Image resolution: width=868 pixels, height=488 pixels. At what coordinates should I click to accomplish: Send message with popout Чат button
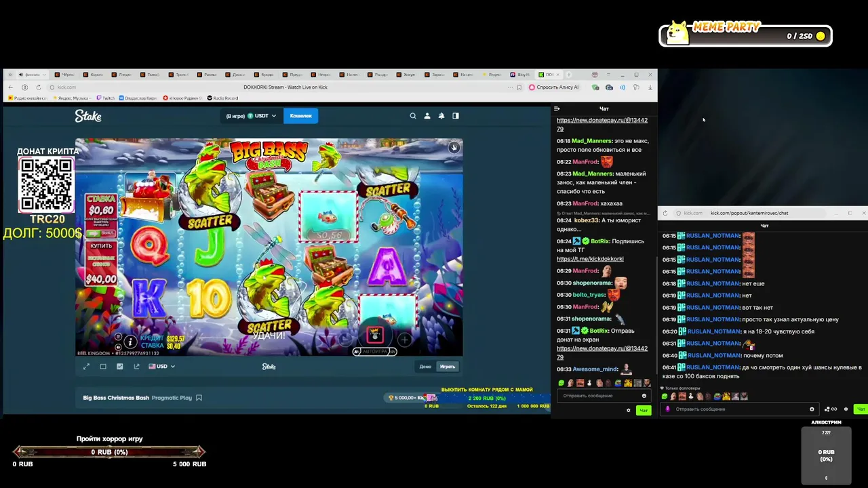861,409
